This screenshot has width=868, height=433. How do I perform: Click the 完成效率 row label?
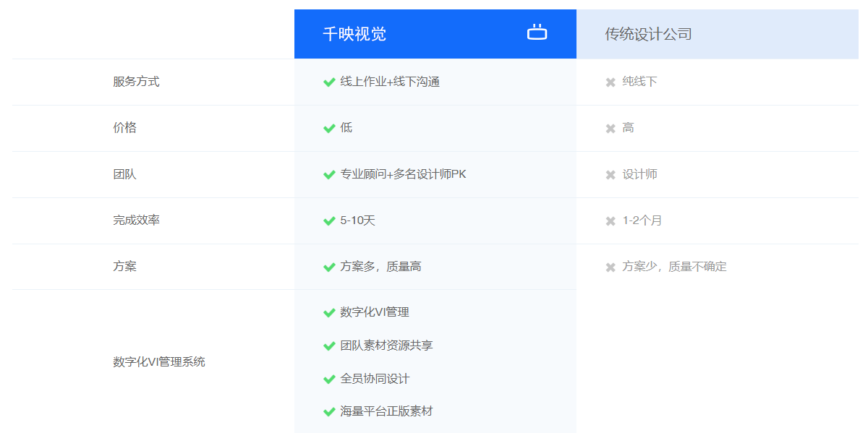click(136, 220)
